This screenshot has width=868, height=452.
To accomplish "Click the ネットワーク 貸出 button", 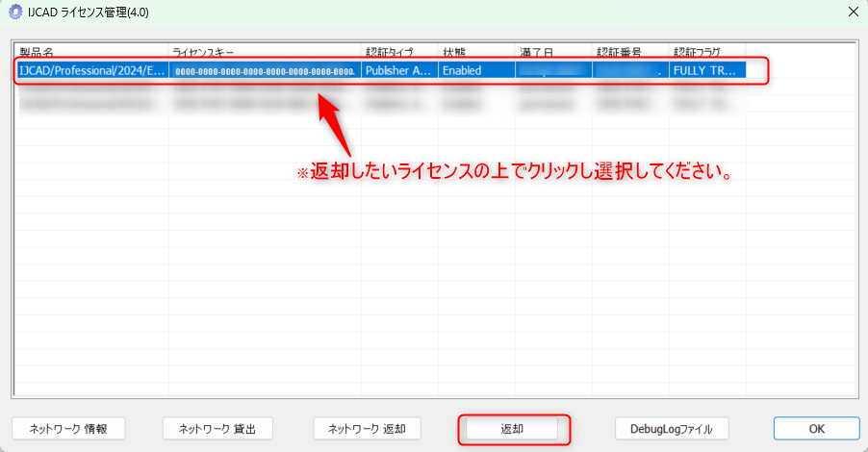I will [x=217, y=429].
